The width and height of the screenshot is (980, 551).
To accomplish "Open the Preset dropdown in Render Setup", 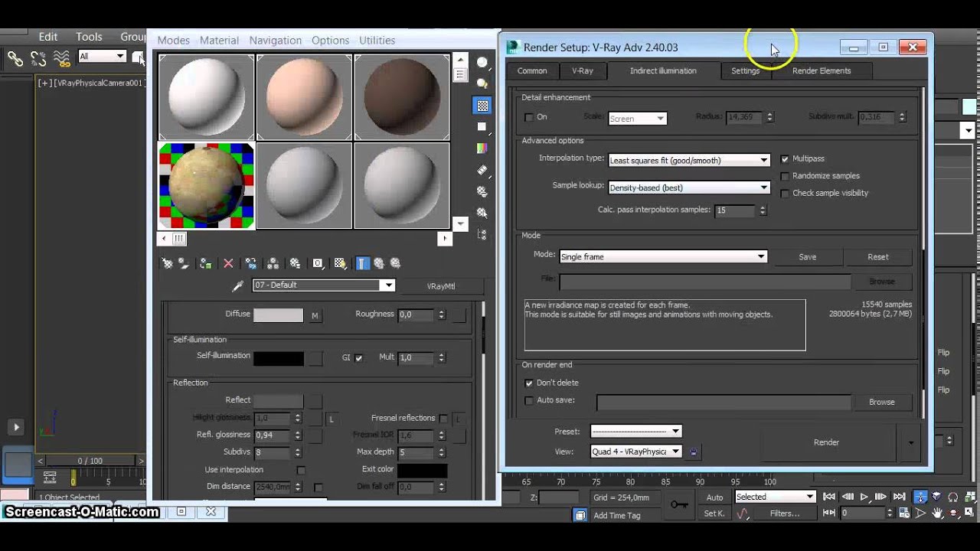I will 635,432.
